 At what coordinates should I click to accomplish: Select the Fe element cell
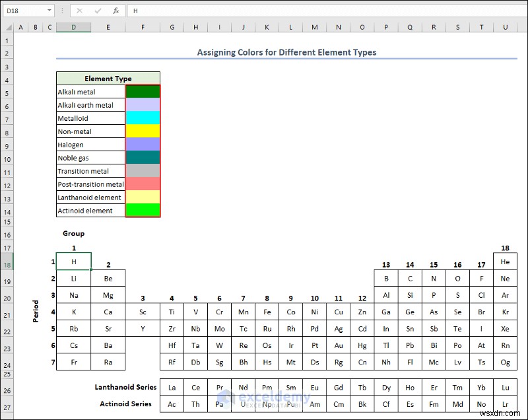click(x=267, y=312)
